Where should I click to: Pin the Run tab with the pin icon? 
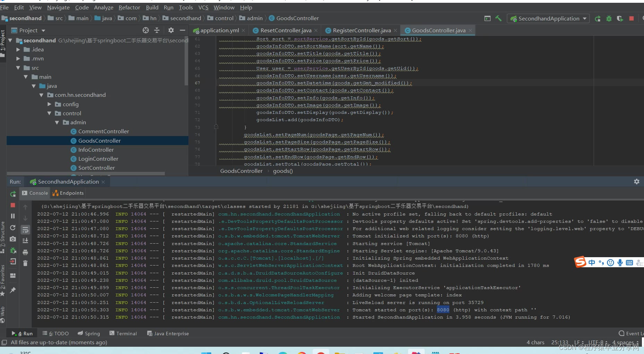click(13, 290)
